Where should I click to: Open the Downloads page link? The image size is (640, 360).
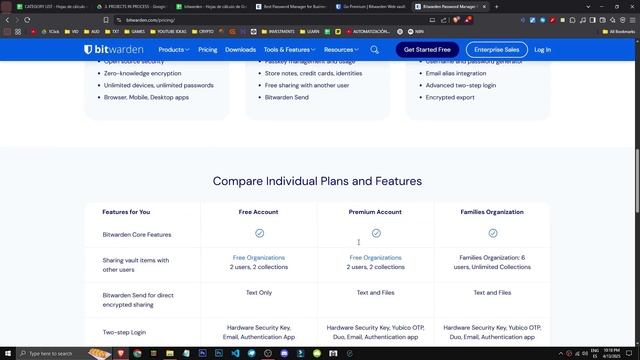240,50
